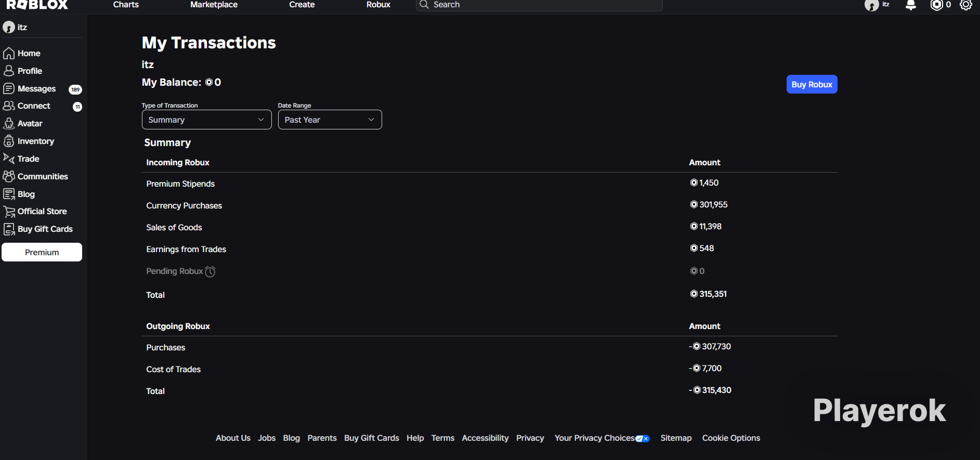Open Trade in sidebar

29,159
